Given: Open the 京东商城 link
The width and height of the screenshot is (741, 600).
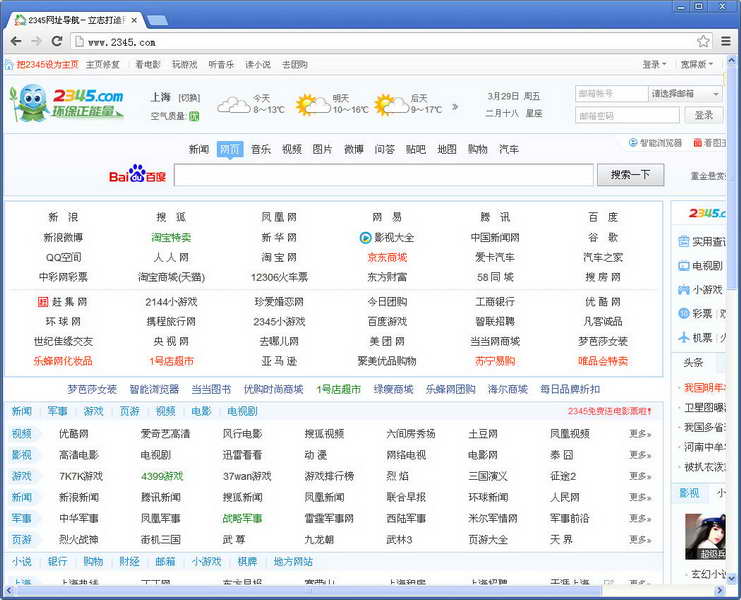Looking at the screenshot, I should (387, 257).
